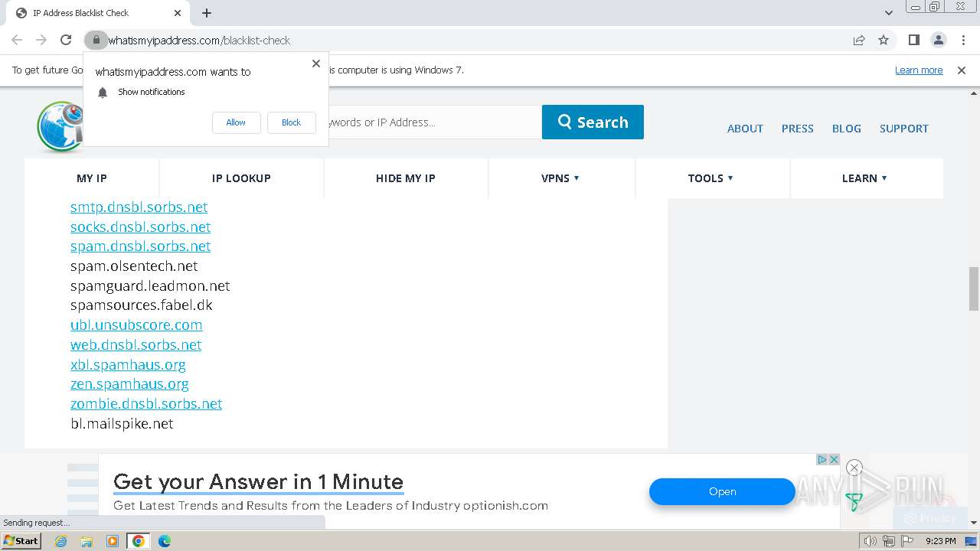
Task: Bookmark this tab with star icon
Action: pyautogui.click(x=884, y=40)
